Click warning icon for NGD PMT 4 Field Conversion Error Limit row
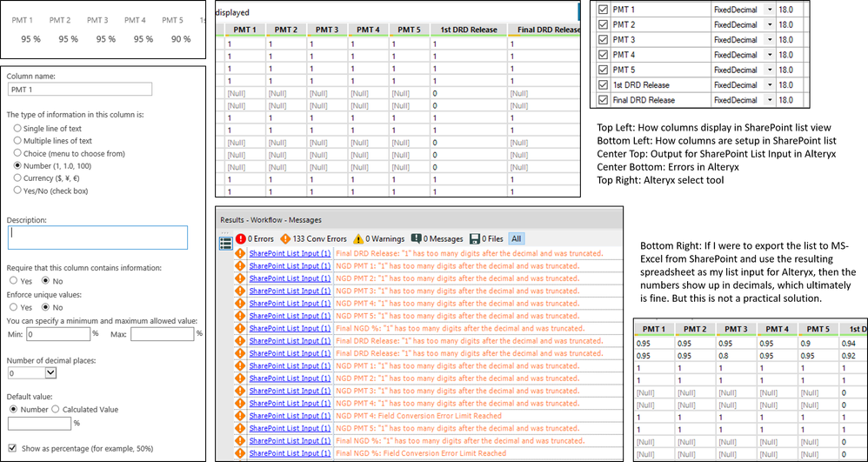This screenshot has width=868, height=462. click(240, 416)
